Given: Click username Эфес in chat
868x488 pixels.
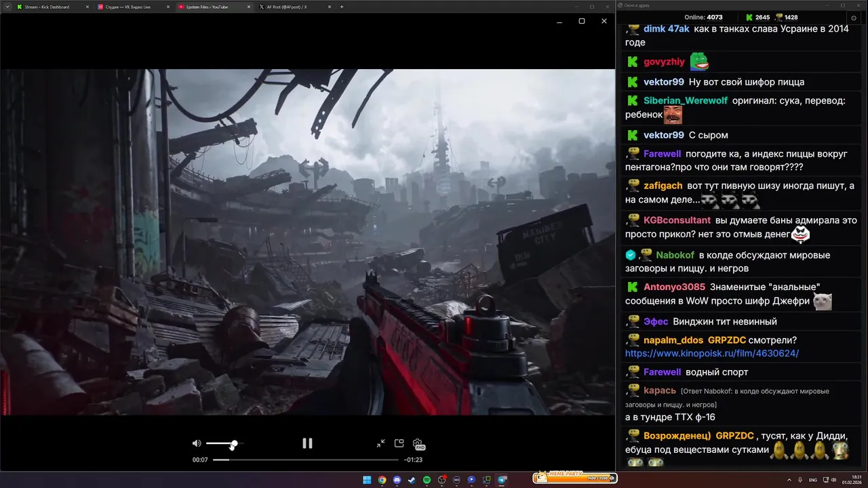Looking at the screenshot, I should tap(656, 321).
